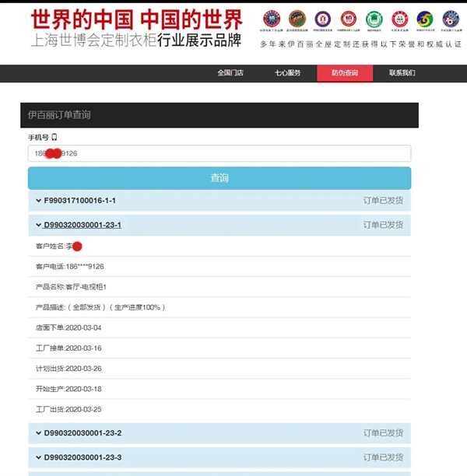The height and width of the screenshot is (476, 467).
Task: Click 开始生产:2020-03-18 row
Action: [219, 389]
